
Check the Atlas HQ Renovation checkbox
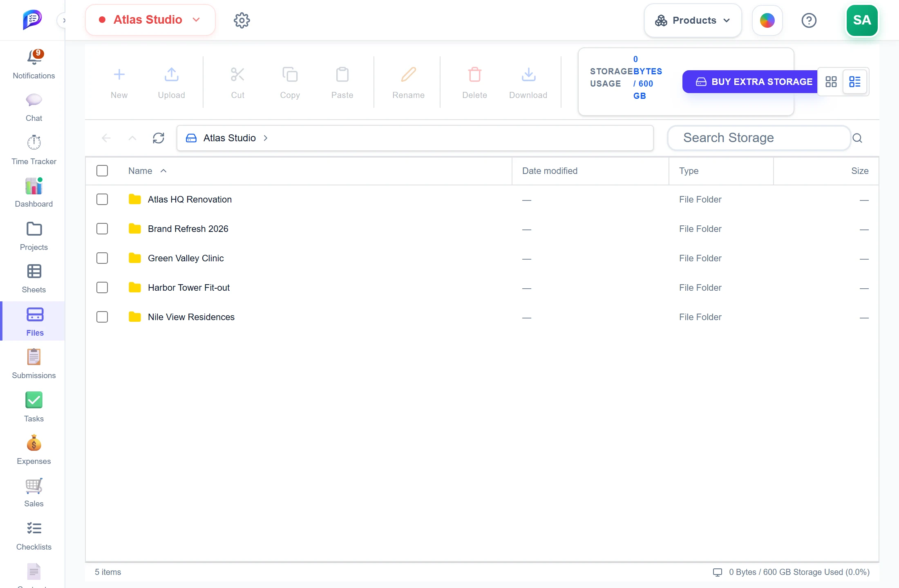(x=102, y=199)
